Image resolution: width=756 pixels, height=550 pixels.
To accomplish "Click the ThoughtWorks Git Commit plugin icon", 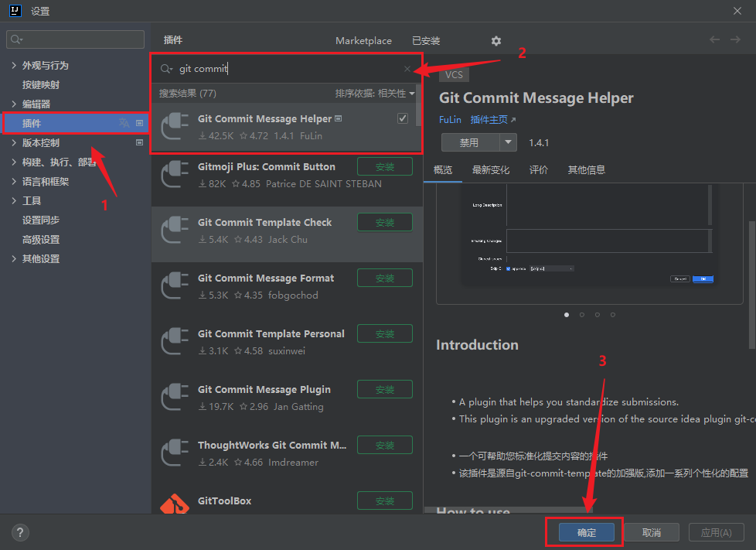I will click(x=175, y=453).
